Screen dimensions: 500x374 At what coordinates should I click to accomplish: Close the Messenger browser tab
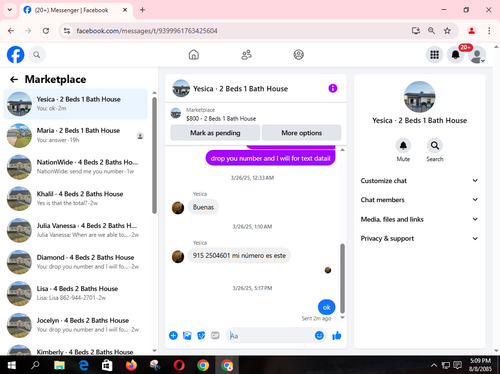coord(125,10)
